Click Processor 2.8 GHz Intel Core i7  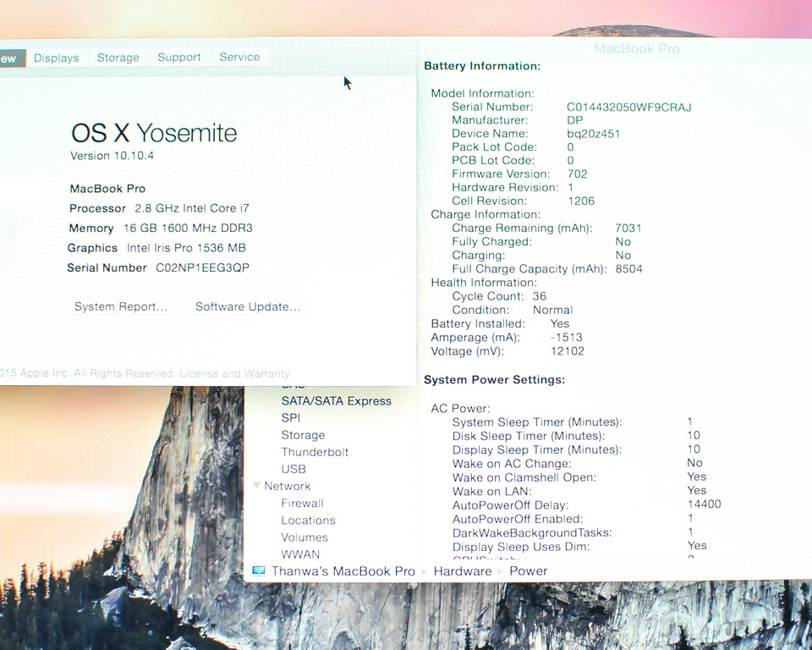click(159, 208)
